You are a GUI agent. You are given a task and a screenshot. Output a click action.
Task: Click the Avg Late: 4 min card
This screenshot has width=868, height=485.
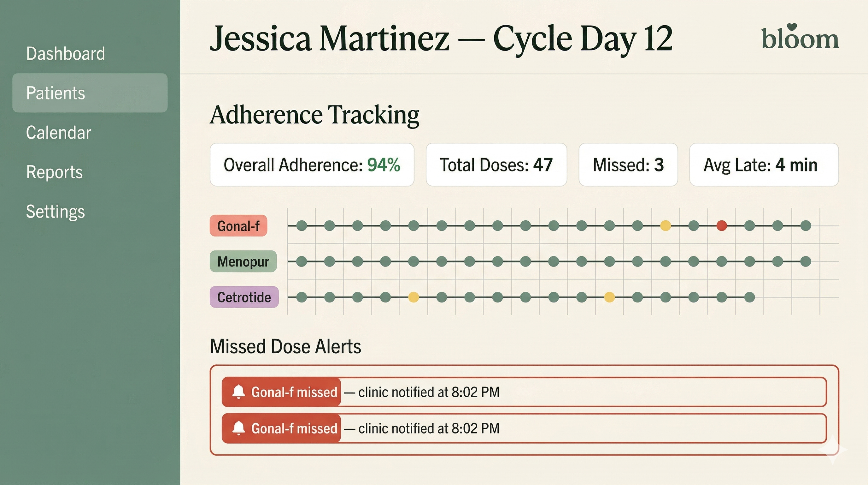click(x=764, y=165)
